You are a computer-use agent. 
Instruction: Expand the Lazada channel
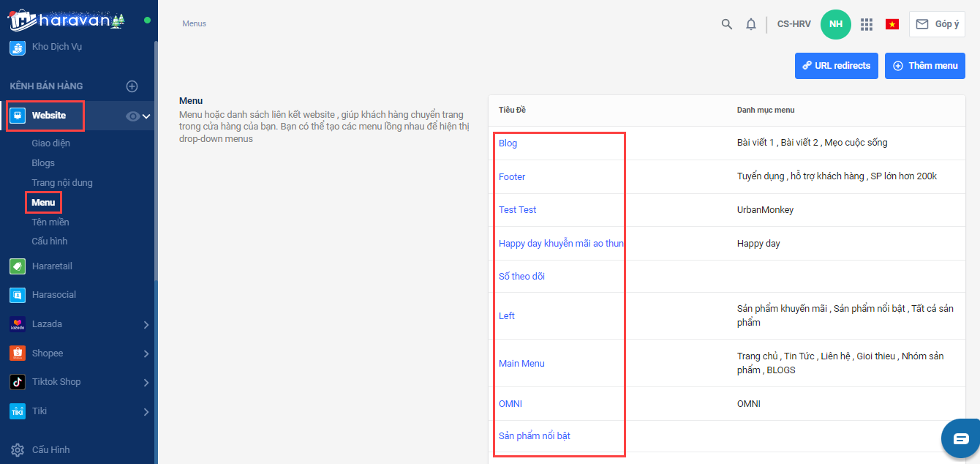coord(146,324)
